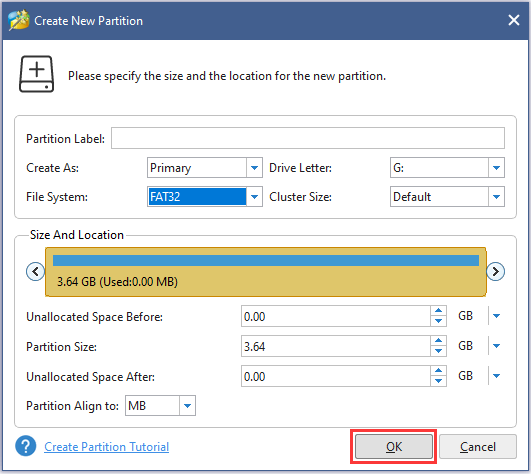The image size is (531, 474).
Task: Change Unallocated Space Before unit dropdown
Action: [496, 316]
